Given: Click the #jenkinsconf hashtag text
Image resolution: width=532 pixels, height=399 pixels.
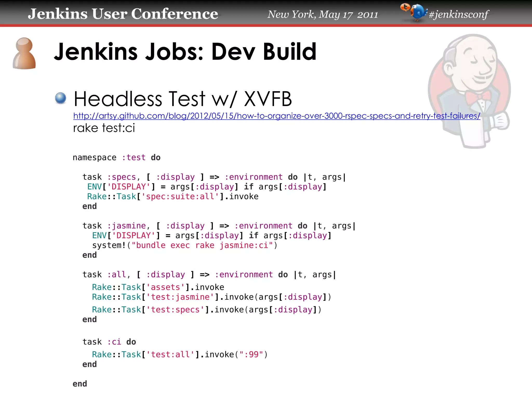Looking at the screenshot, I should pyautogui.click(x=458, y=14).
